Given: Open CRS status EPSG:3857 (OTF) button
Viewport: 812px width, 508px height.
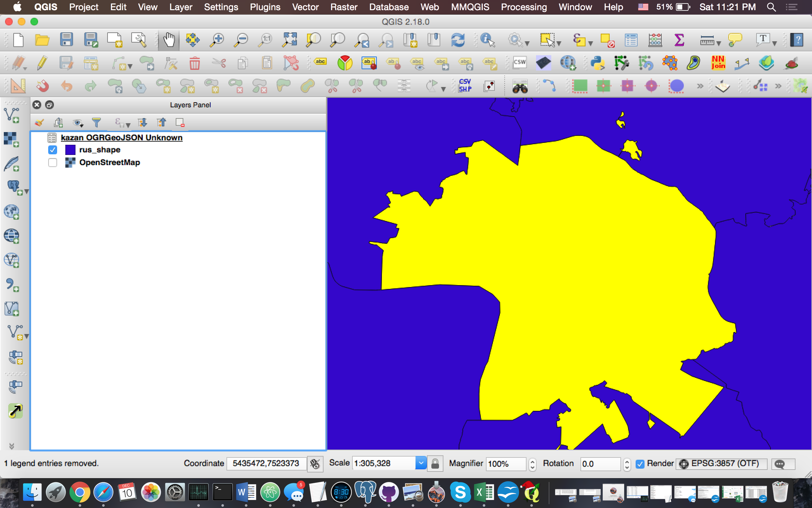Looking at the screenshot, I should [x=721, y=464].
